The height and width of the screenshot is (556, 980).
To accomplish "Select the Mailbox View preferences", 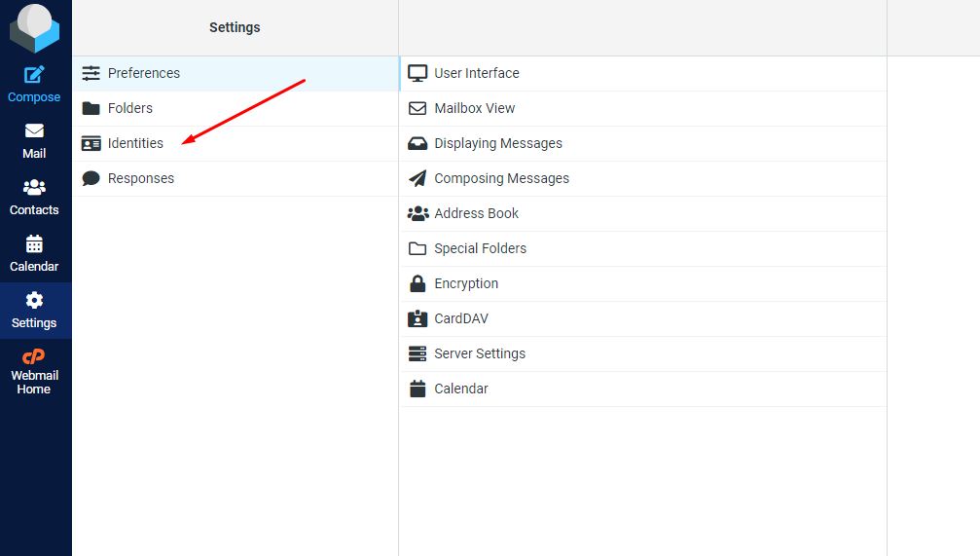I will point(474,108).
